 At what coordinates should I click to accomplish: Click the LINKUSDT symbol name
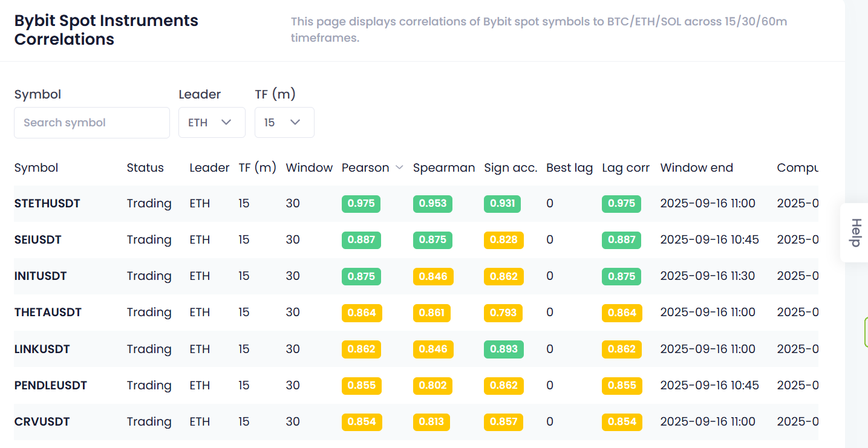(x=42, y=349)
